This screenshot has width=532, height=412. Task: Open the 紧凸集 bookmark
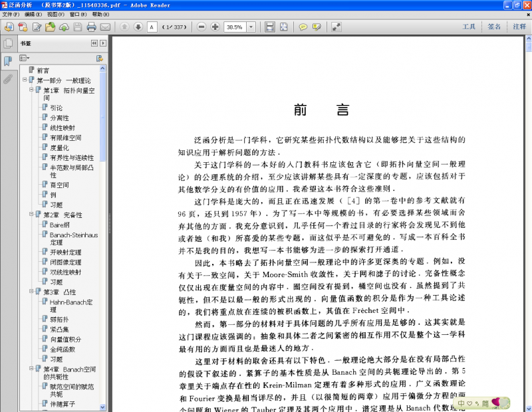(x=59, y=329)
